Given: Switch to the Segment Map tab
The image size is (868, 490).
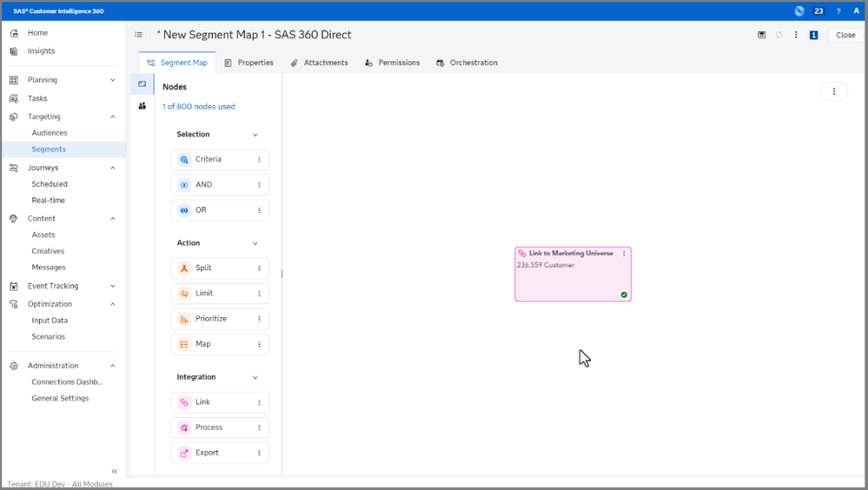Looking at the screenshot, I should [177, 63].
